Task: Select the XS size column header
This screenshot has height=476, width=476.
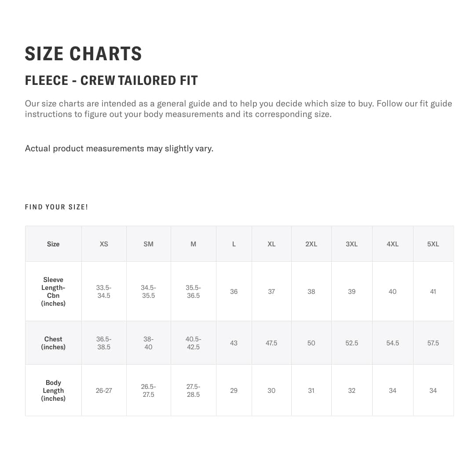Action: pyautogui.click(x=104, y=244)
